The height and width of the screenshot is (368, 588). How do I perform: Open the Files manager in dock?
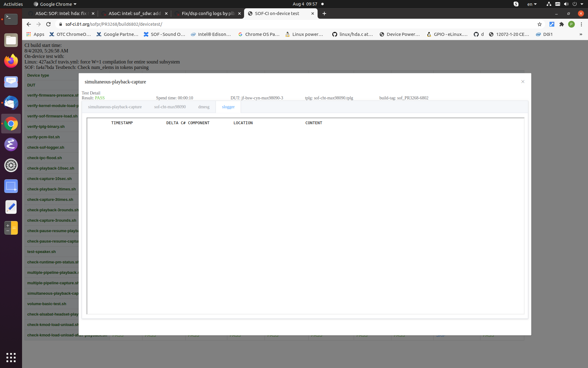pyautogui.click(x=11, y=40)
